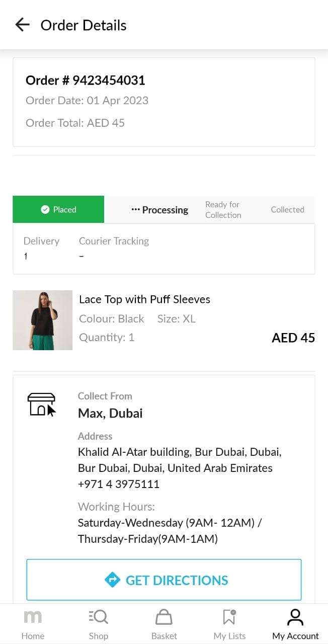
Task: Tap the Lace Top product thumbnail
Action: [43, 320]
